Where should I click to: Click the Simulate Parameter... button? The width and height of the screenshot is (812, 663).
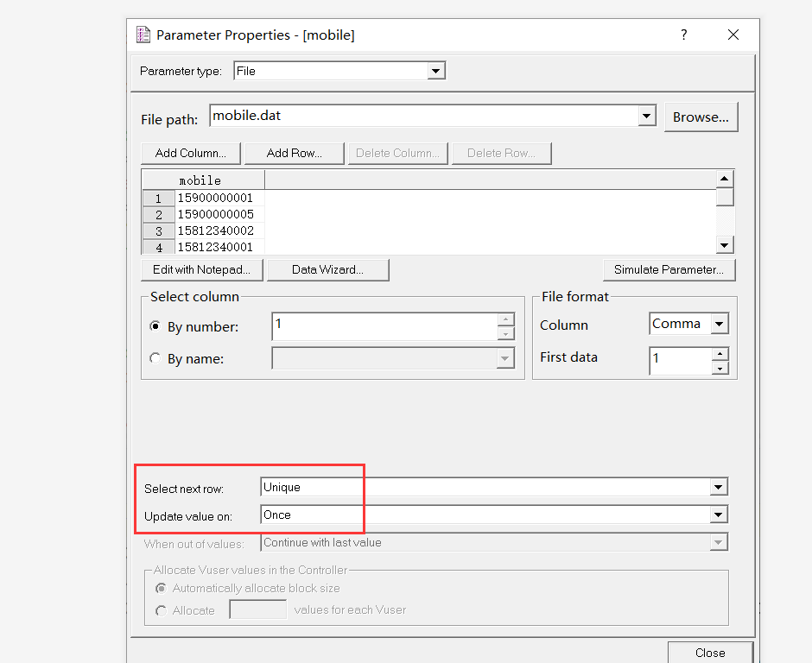669,270
